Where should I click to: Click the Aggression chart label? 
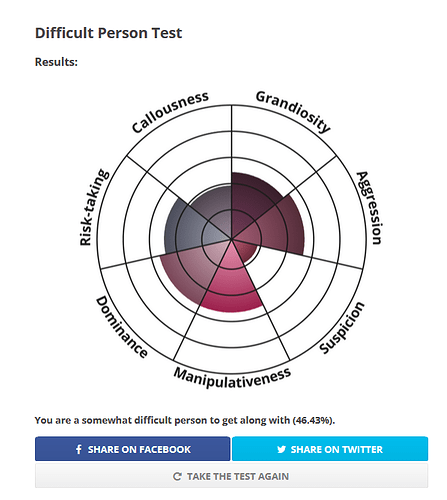[x=370, y=208]
